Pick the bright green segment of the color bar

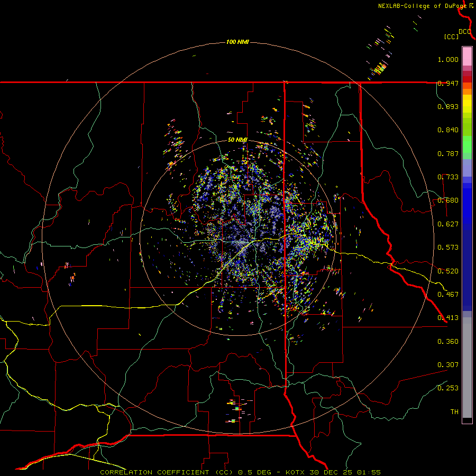(x=467, y=144)
